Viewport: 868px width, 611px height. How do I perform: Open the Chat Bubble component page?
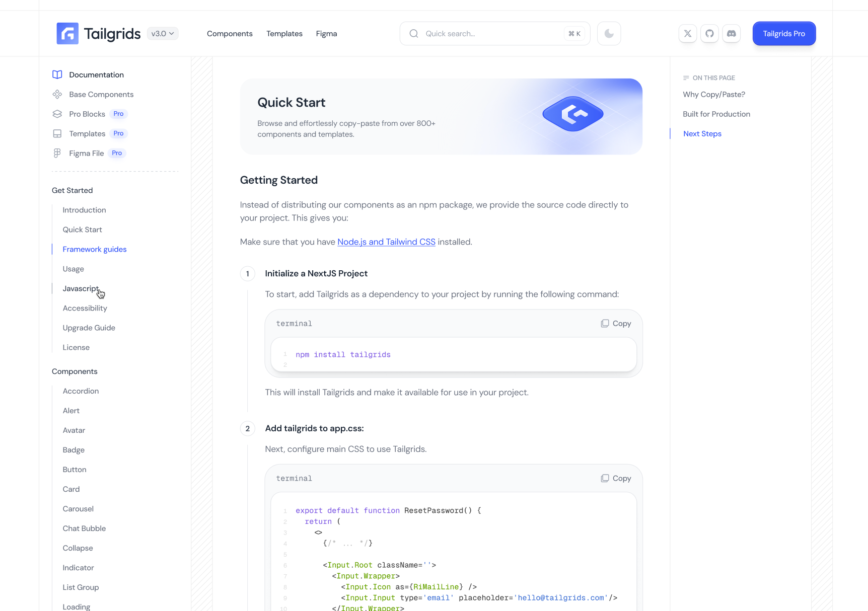coord(84,528)
